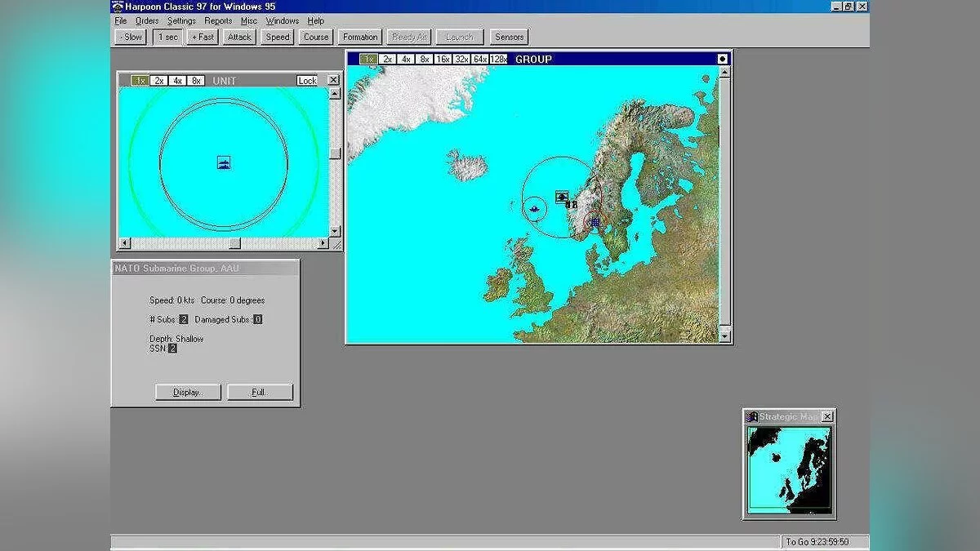Click the 'To Go 9:23:59:50' status field
Image resolution: width=980 pixels, height=551 pixels.
click(824, 542)
